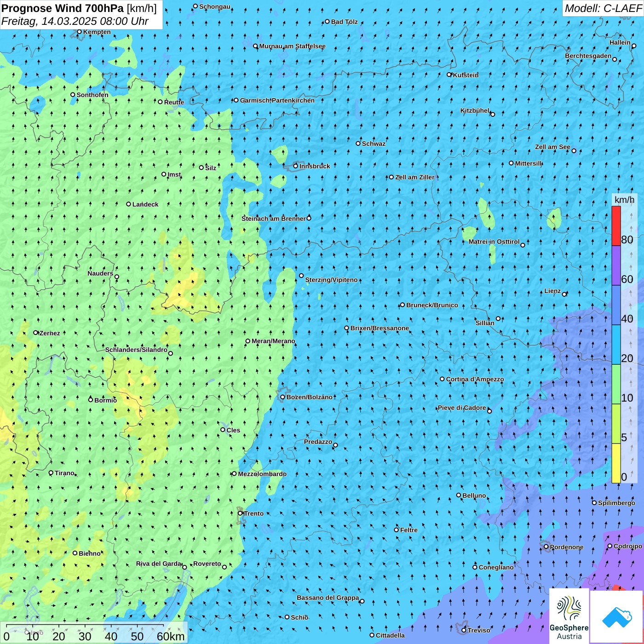Select the red legend color above 80
Screen dimensions: 644x644
(x=616, y=226)
